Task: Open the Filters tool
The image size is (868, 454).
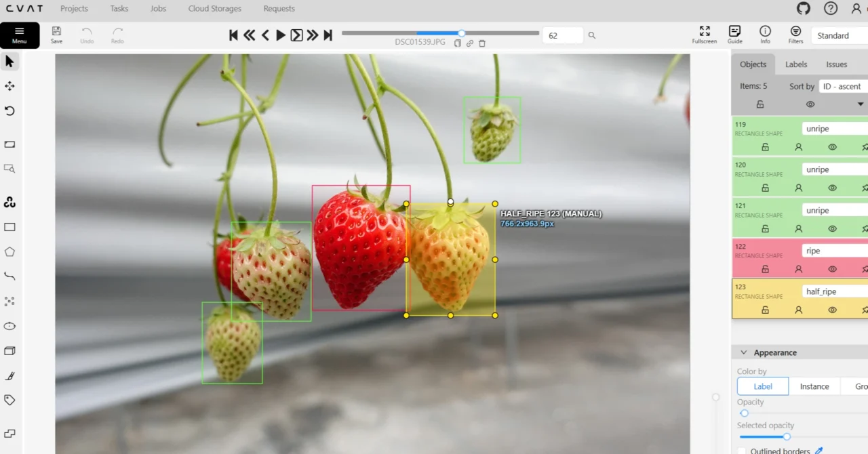Action: click(795, 35)
